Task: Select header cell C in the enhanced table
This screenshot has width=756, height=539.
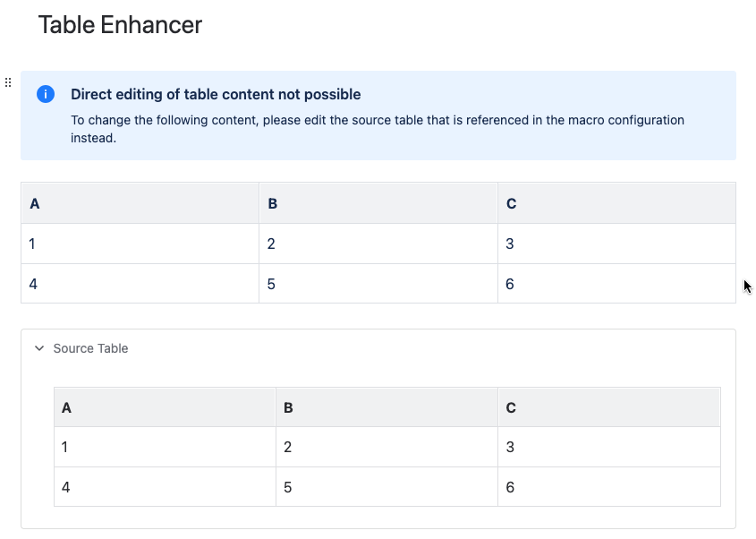Action: point(616,203)
